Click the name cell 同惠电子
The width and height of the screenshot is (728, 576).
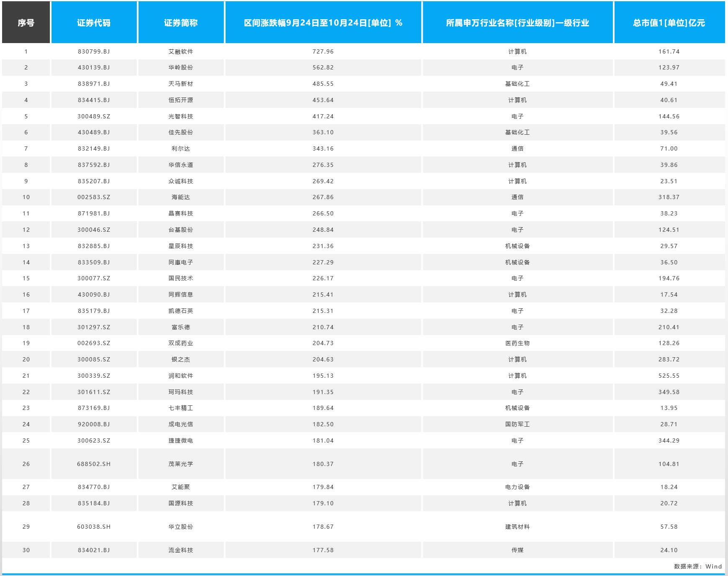(x=181, y=262)
